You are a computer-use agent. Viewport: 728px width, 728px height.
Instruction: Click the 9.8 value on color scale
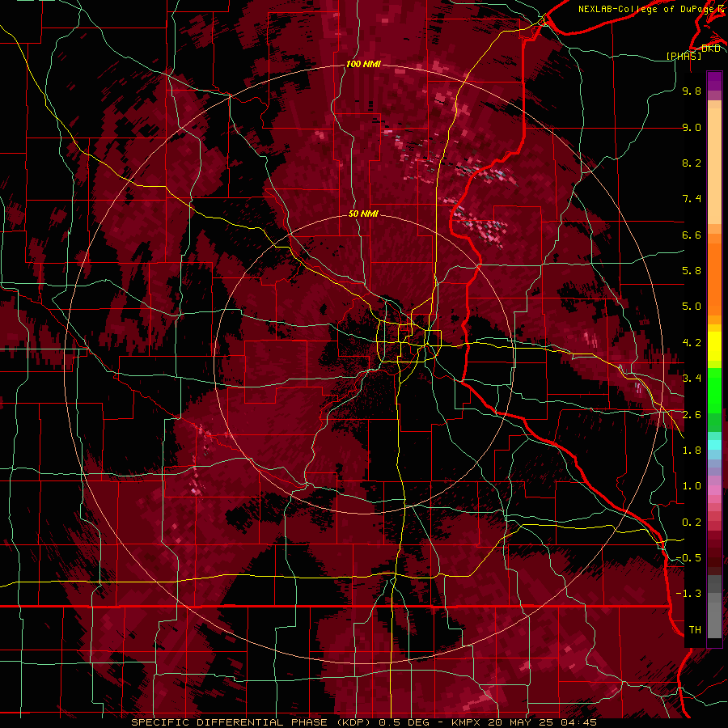(692, 91)
